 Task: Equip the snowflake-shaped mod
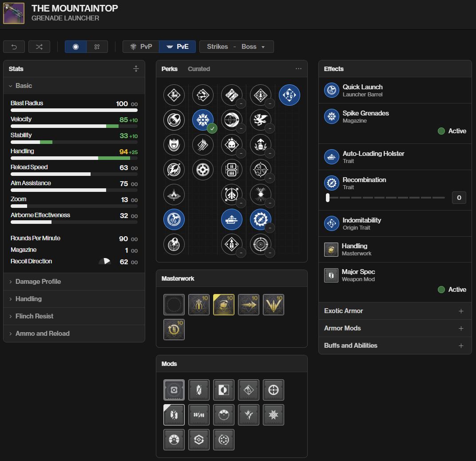(x=274, y=415)
